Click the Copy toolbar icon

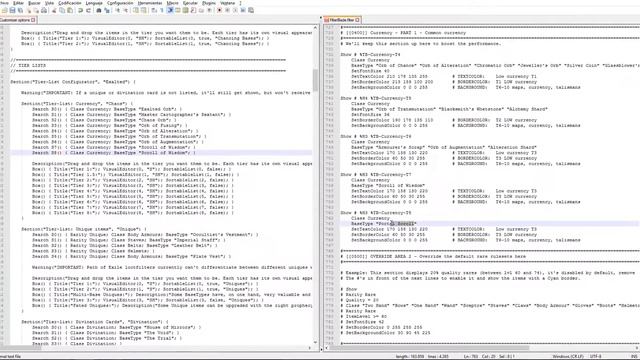(x=62, y=10)
